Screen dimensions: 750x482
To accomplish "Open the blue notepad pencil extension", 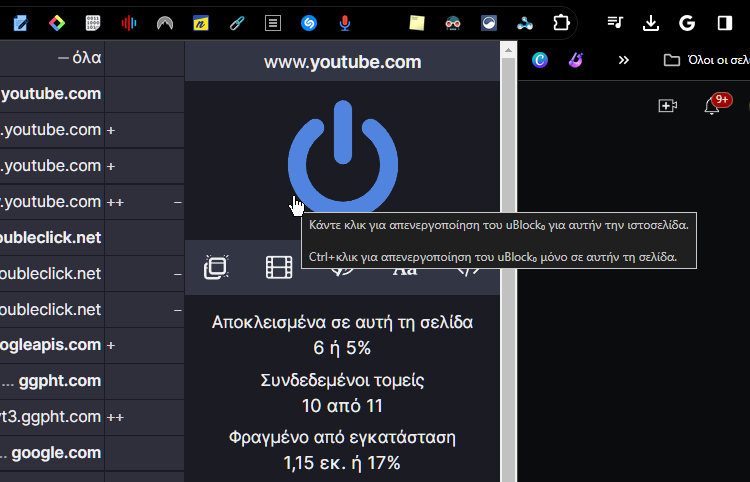I will point(21,23).
